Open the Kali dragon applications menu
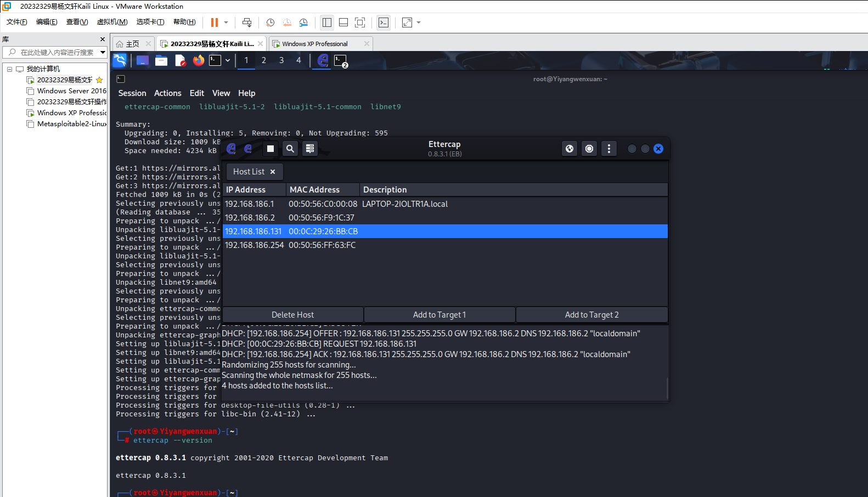Screen dimensions: 868x497 (x=120, y=60)
